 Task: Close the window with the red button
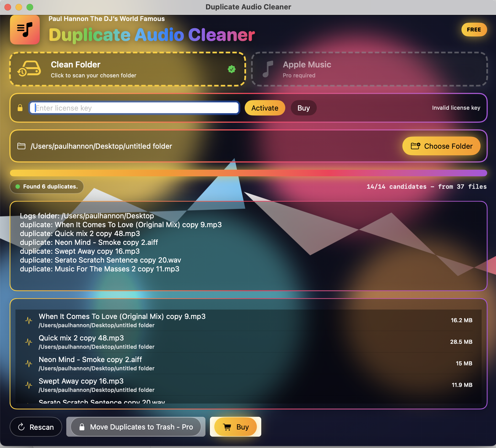pos(8,7)
